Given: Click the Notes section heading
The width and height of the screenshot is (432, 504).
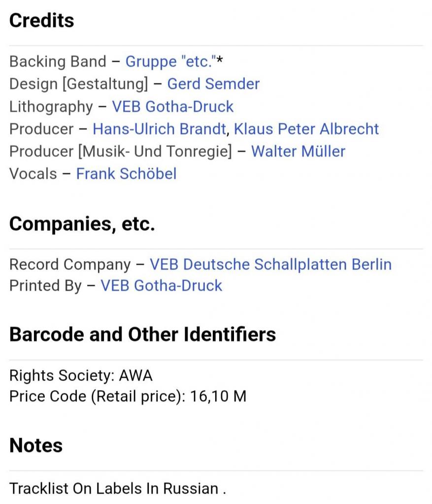Looking at the screenshot, I should tap(36, 445).
